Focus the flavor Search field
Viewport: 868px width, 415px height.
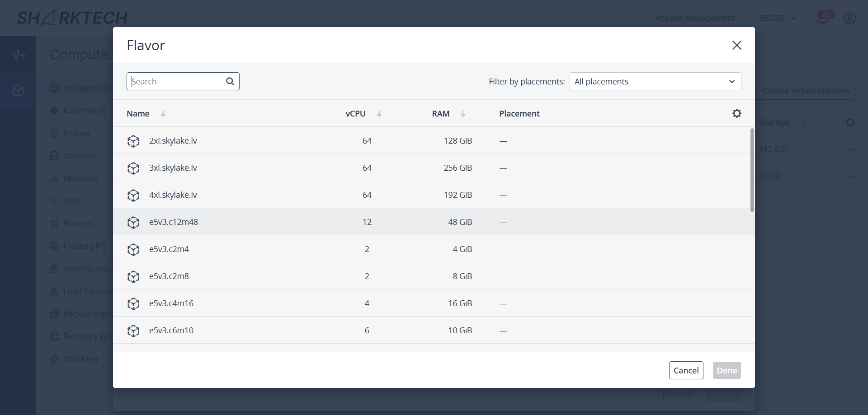click(x=183, y=81)
